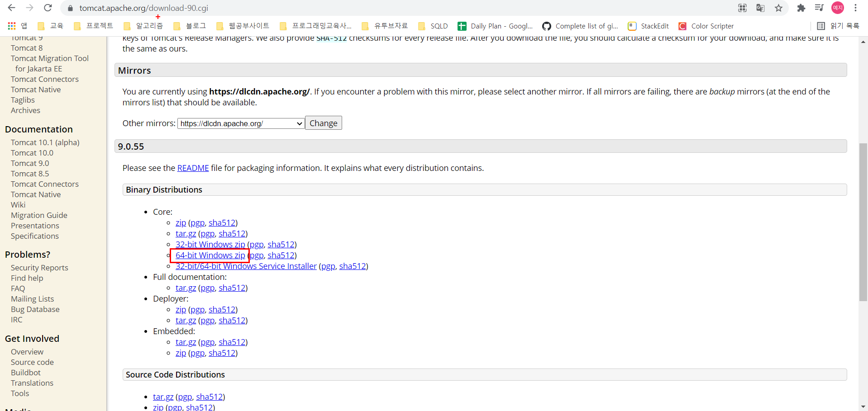
Task: Click the grid extension icon in address bar
Action: [x=742, y=8]
